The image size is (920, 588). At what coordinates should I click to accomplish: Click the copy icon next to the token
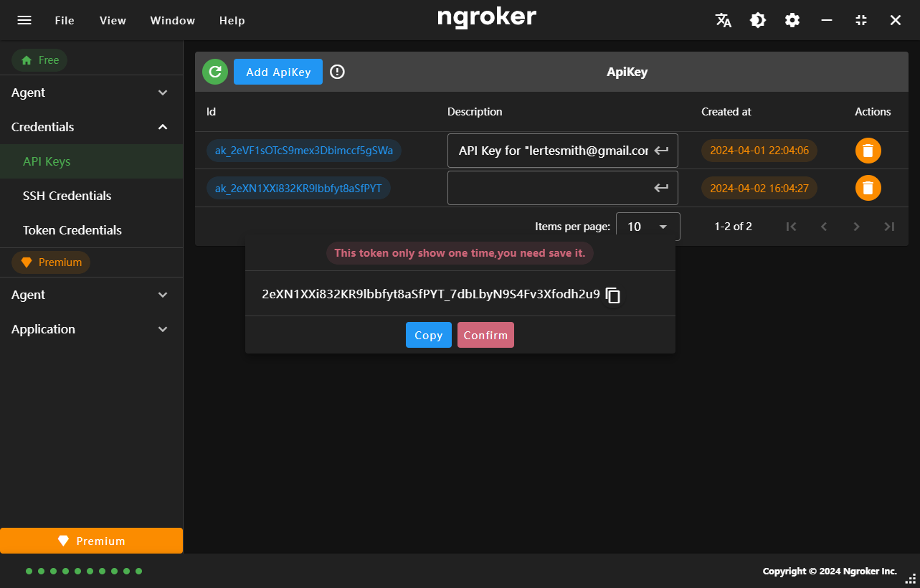coord(613,295)
